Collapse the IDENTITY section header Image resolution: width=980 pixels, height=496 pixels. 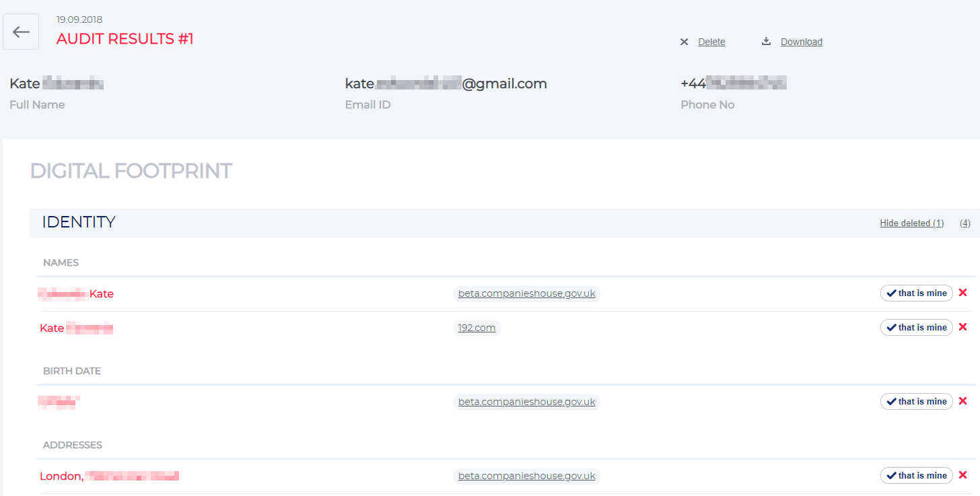point(79,222)
